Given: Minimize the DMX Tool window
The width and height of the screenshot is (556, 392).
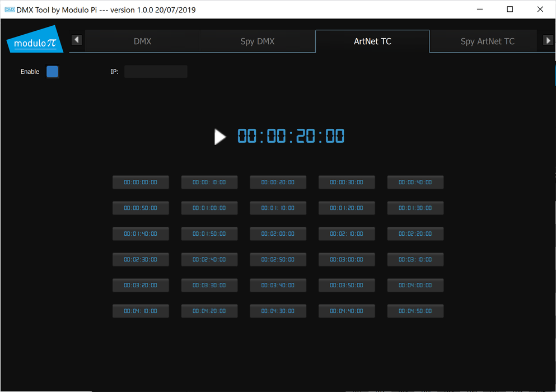Looking at the screenshot, I should point(480,9).
